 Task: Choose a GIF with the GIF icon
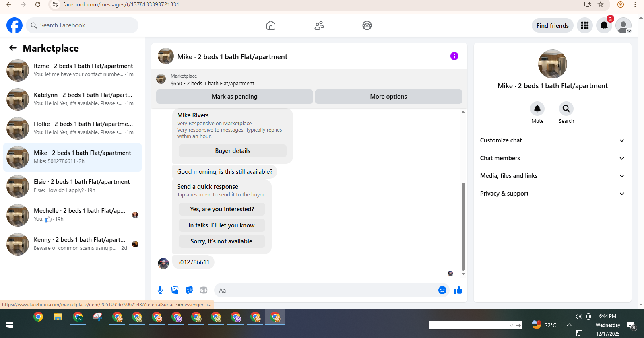click(x=204, y=290)
